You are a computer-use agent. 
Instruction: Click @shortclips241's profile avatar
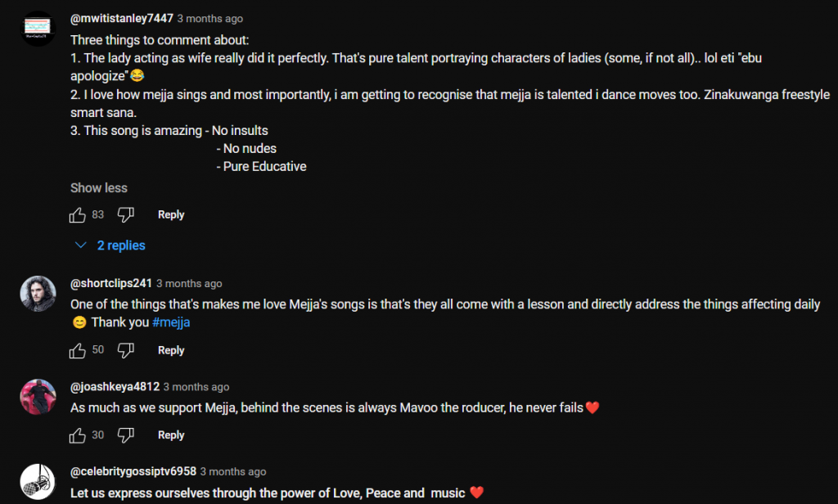pos(38,294)
